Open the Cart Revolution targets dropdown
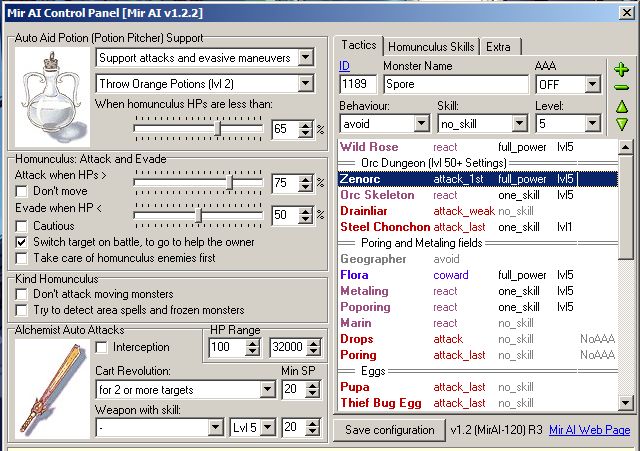This screenshot has width=640, height=451. [267, 388]
